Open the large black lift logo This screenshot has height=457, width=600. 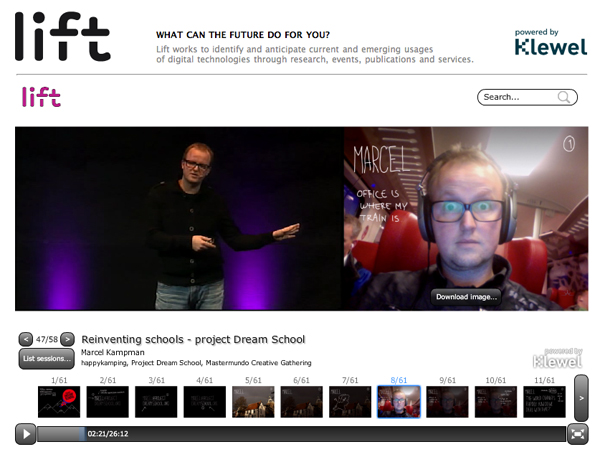point(63,36)
